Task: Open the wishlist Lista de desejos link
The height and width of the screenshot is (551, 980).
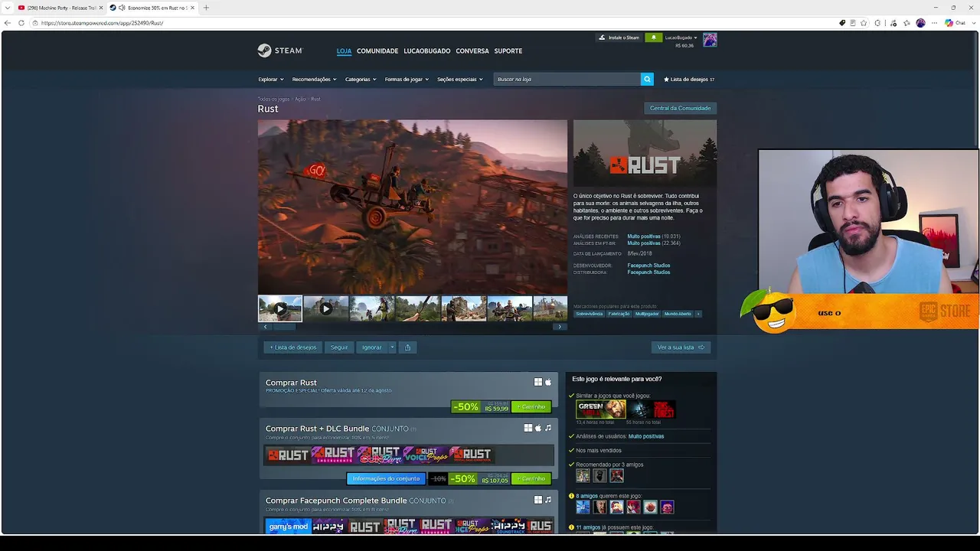Action: [x=689, y=80]
